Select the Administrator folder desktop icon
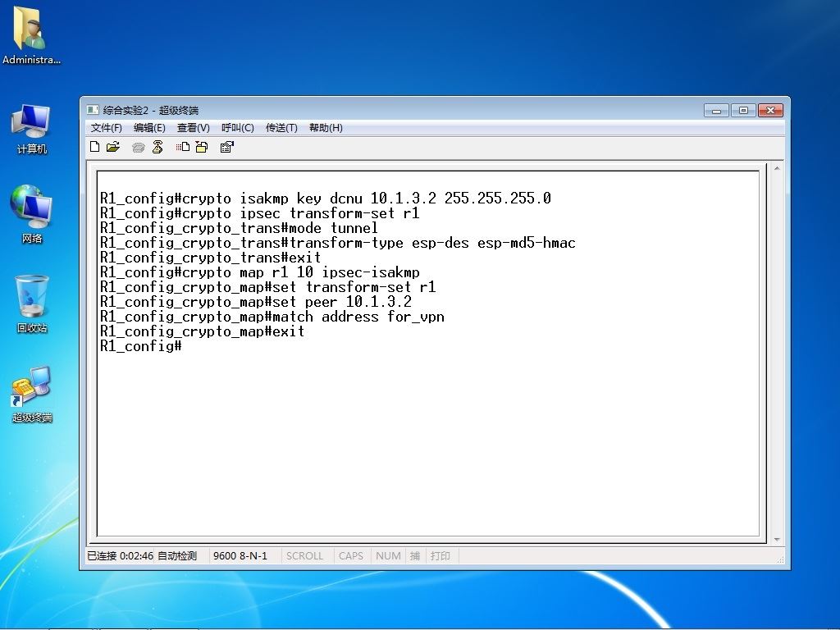The height and width of the screenshot is (630, 840). point(31,35)
